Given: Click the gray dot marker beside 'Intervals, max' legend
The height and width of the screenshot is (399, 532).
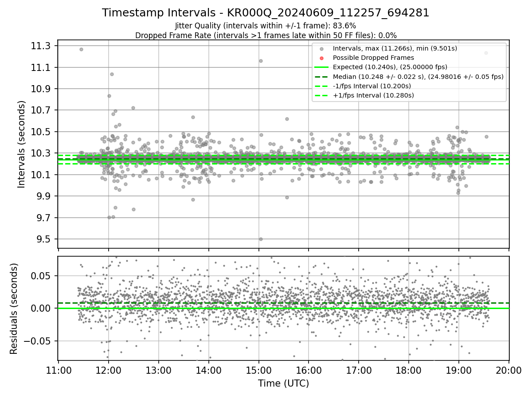Looking at the screenshot, I should [321, 48].
